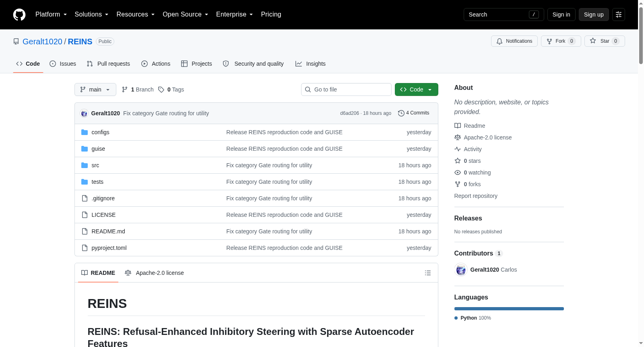Click the branch icon beside 1 Branch

pos(125,89)
